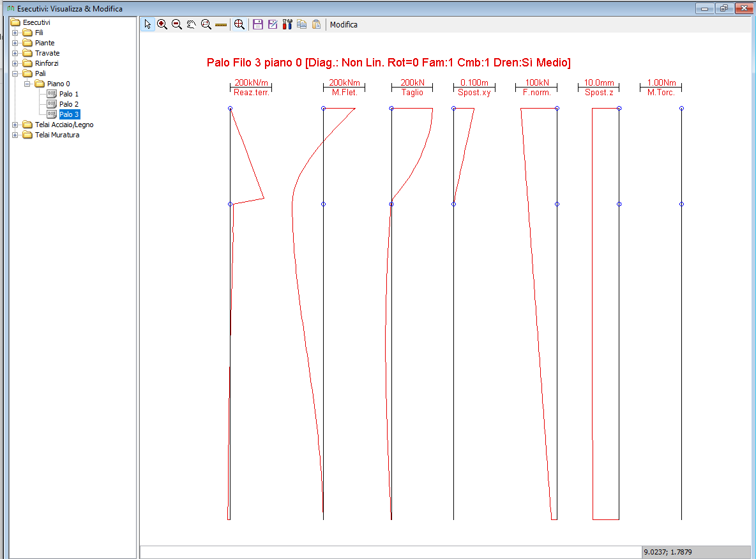The width and height of the screenshot is (756, 559).
Task: Expand the Travate folder
Action: pos(15,53)
